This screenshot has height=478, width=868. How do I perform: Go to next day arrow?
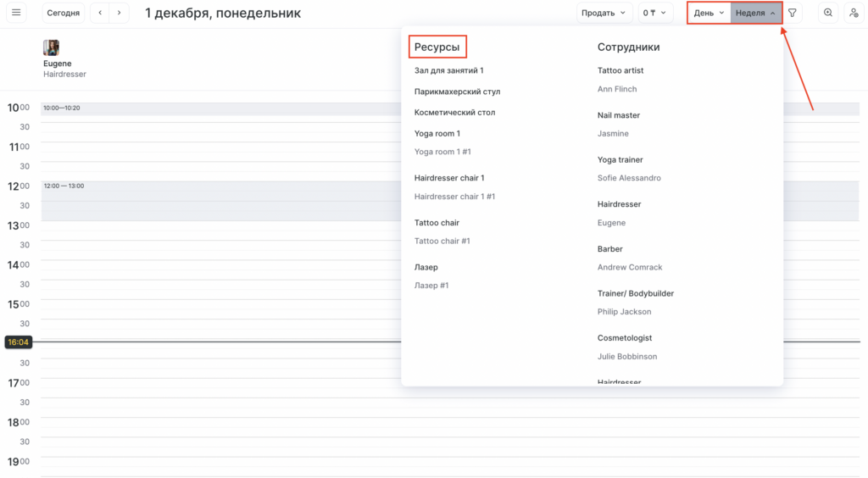[120, 13]
